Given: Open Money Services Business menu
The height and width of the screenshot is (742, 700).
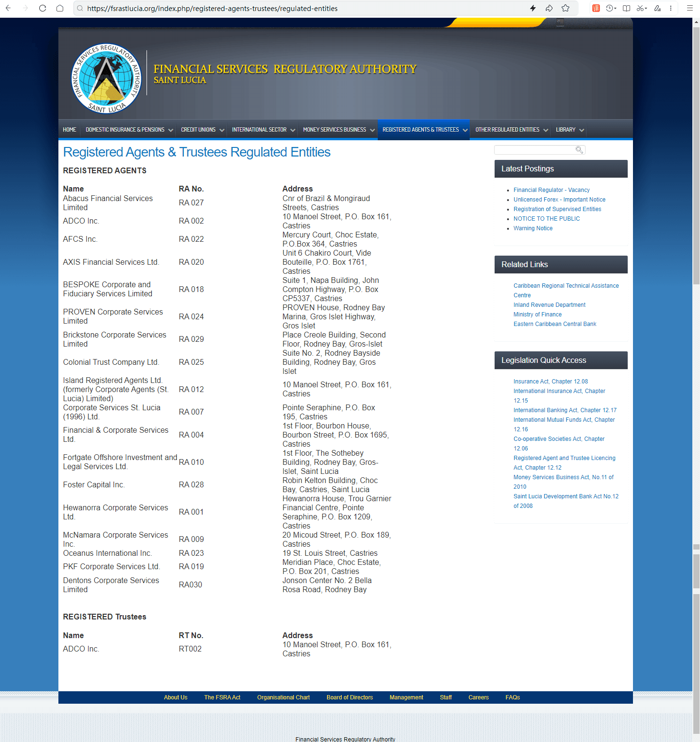Looking at the screenshot, I should point(334,130).
